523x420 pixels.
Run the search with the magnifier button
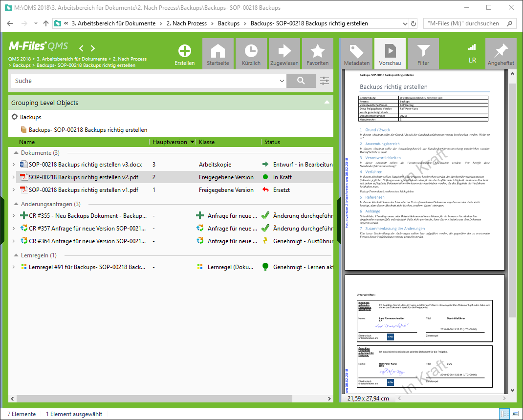tap(301, 81)
